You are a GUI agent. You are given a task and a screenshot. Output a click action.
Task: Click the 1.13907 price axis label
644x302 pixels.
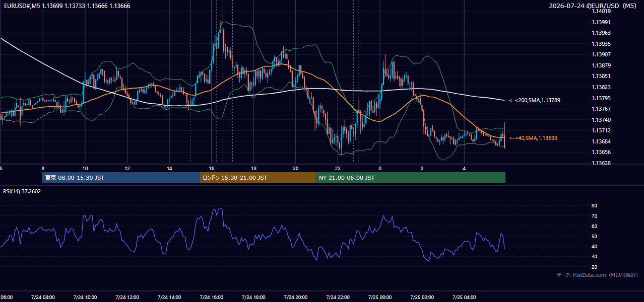click(601, 54)
